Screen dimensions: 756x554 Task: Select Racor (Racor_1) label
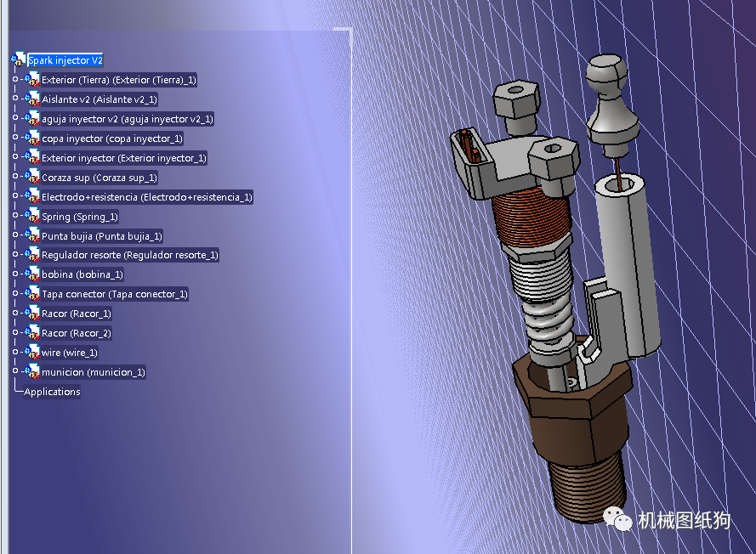click(x=77, y=314)
